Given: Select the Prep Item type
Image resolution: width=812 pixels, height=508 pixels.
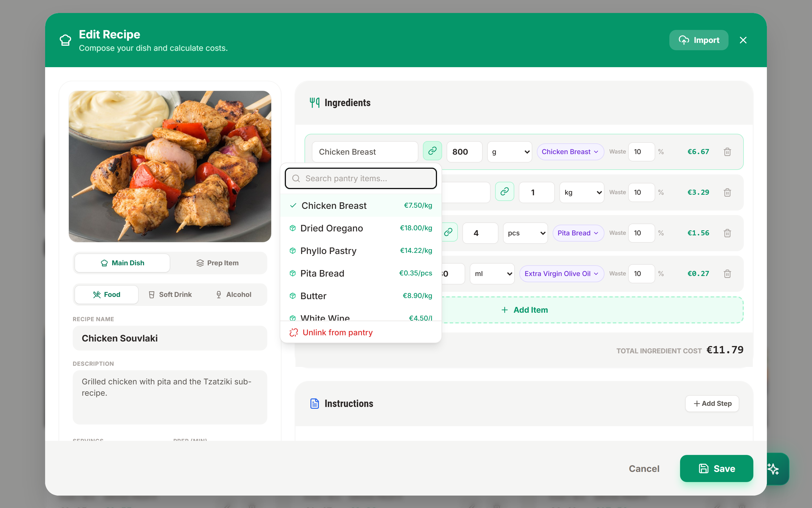Looking at the screenshot, I should click(217, 263).
